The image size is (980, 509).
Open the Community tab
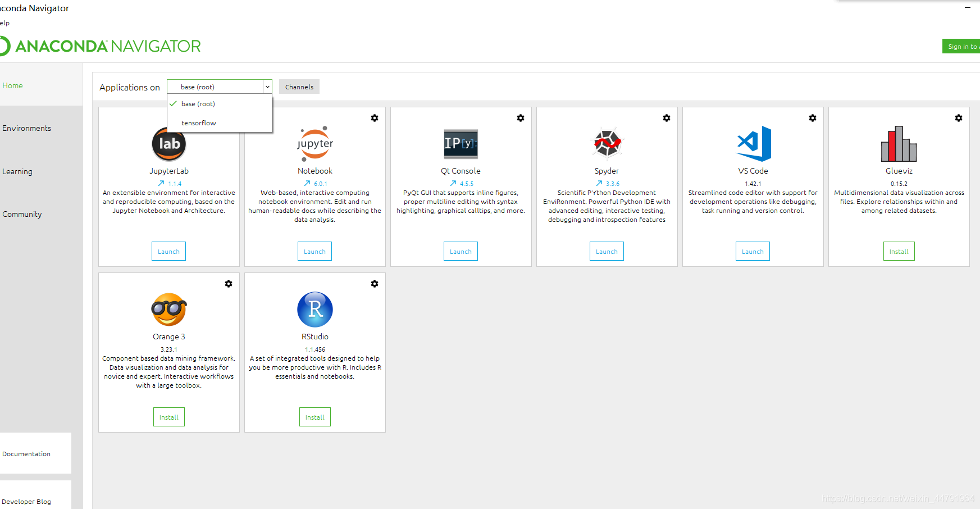click(41, 214)
